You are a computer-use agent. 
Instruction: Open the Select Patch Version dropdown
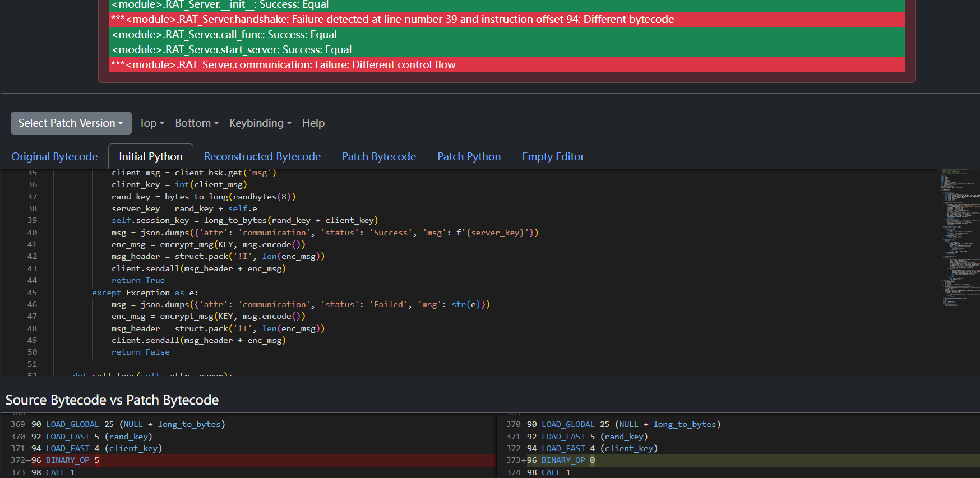click(x=71, y=123)
